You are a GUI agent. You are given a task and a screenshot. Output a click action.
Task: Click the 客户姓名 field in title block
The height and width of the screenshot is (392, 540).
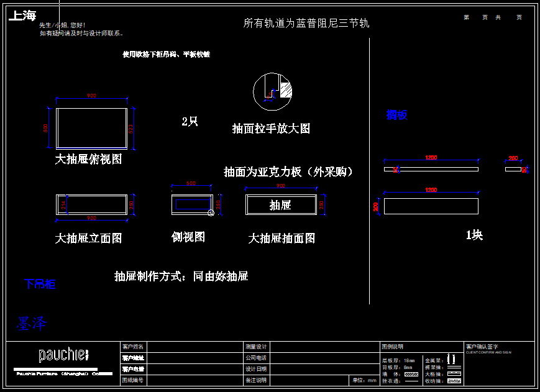pos(133,347)
